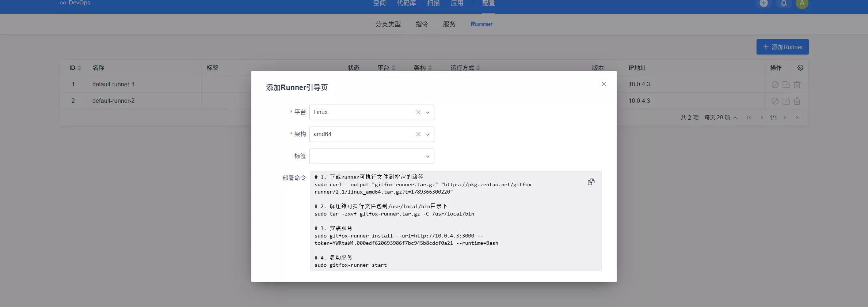
Task: Open the 代码库 navigation item
Action: 406,3
